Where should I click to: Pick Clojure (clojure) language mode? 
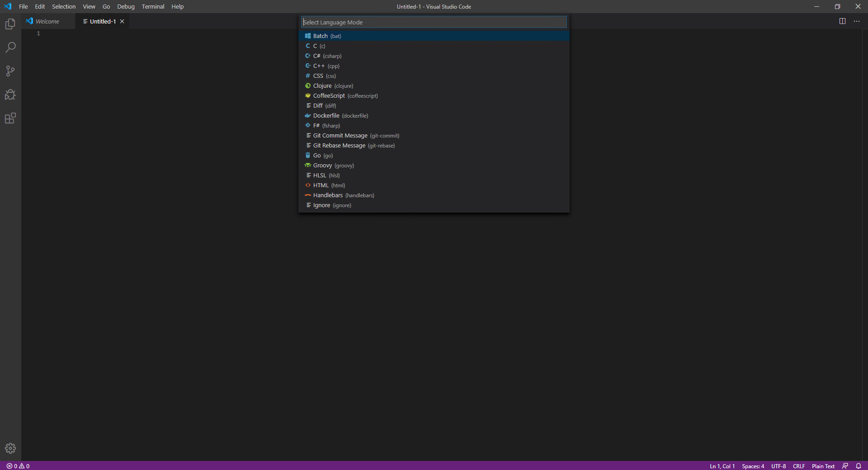pos(434,85)
